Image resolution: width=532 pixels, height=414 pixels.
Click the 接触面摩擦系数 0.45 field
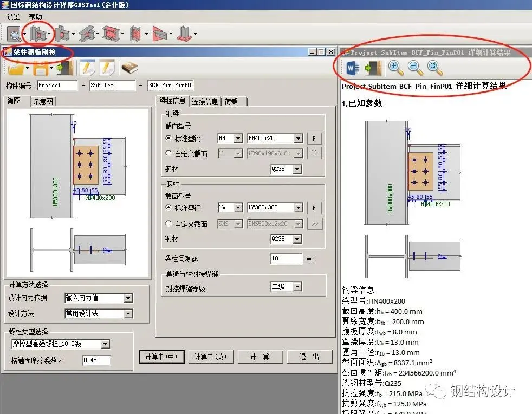96,360
